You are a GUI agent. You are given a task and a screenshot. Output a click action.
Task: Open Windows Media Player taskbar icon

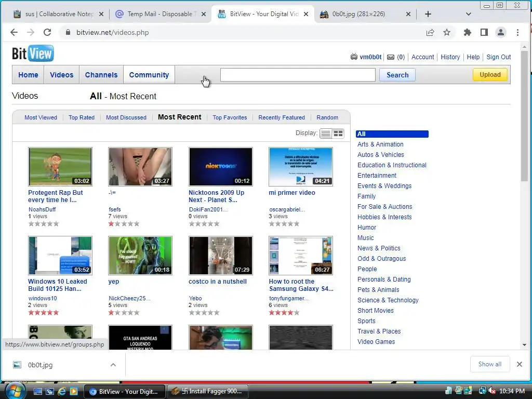point(73,391)
